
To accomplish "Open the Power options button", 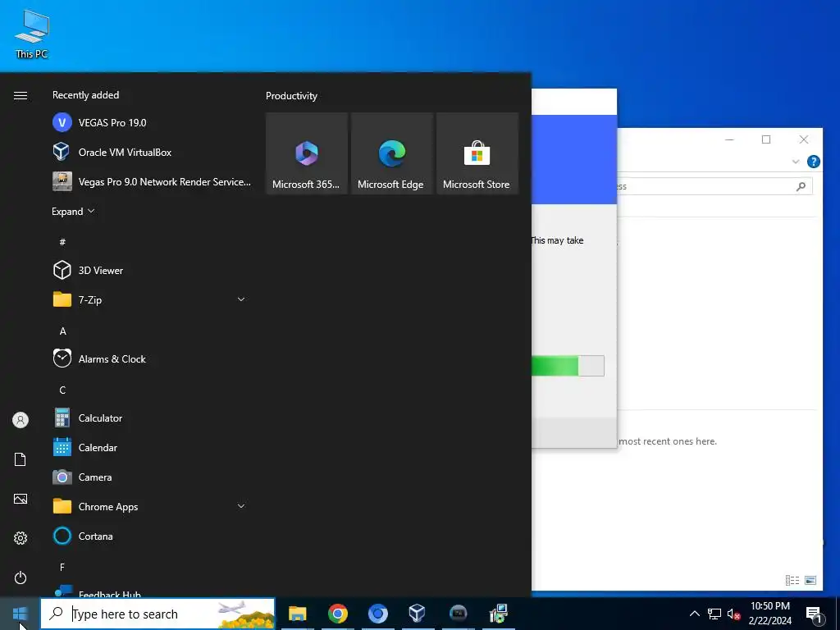I will click(21, 577).
